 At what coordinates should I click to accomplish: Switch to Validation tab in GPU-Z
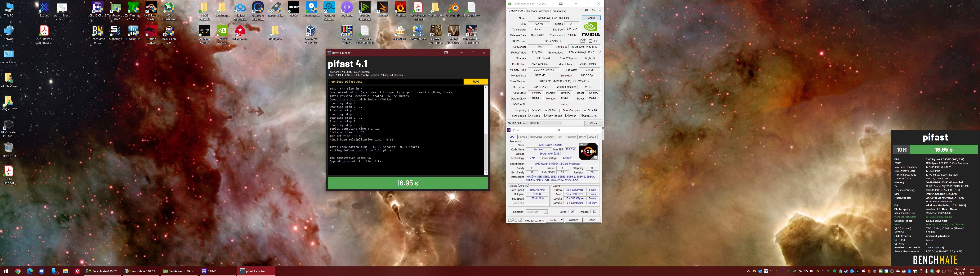tap(559, 11)
